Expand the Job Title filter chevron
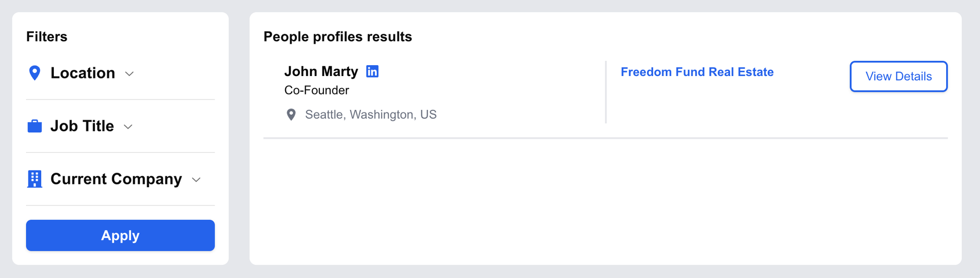This screenshot has height=278, width=980. pos(128,127)
